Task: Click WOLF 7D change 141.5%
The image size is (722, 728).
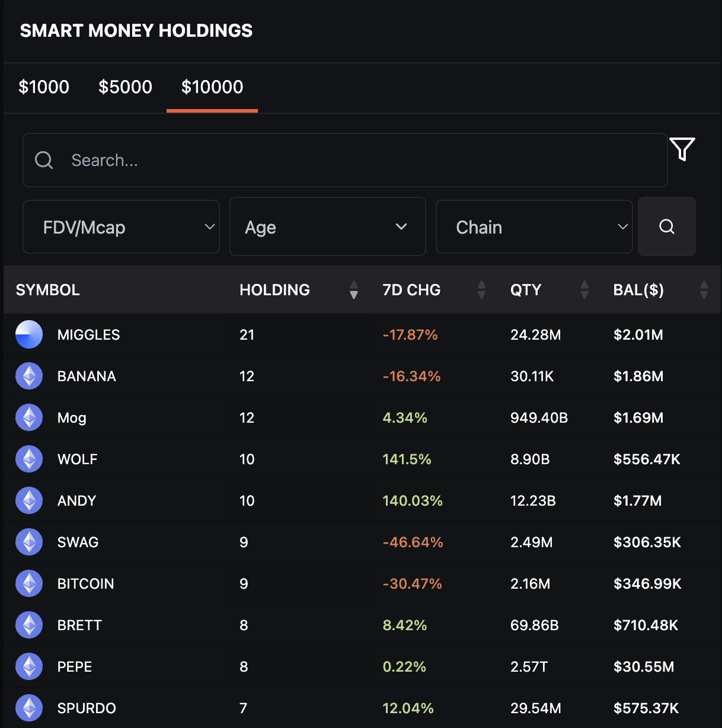Action: (407, 459)
